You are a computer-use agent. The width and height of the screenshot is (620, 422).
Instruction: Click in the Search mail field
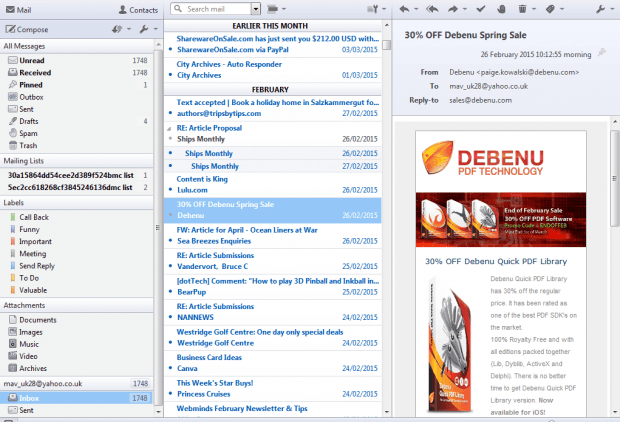[215, 9]
